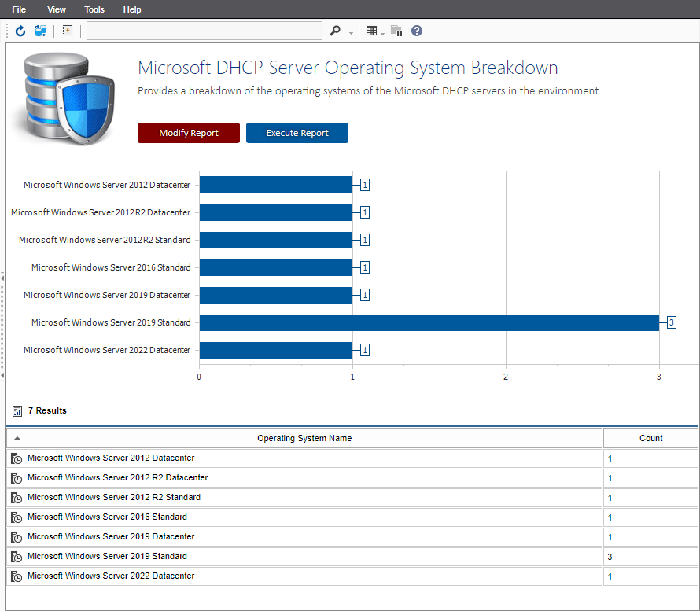Click row icon for Server 2012 R2 Standard
Image resolution: width=700 pixels, height=611 pixels.
pos(17,498)
